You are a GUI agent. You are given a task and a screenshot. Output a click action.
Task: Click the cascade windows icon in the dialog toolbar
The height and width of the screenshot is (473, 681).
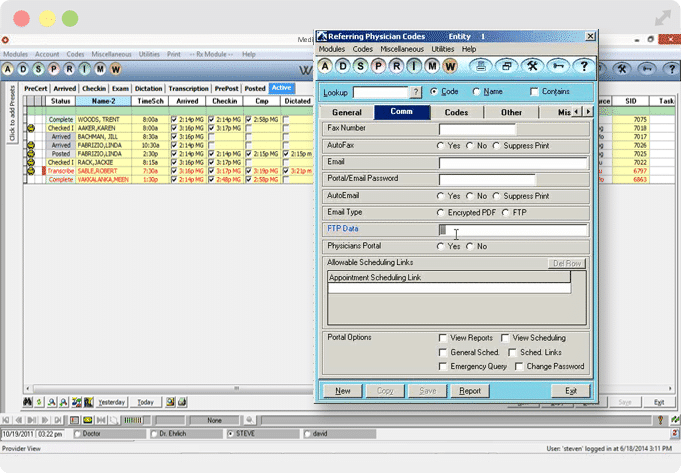pos(506,66)
